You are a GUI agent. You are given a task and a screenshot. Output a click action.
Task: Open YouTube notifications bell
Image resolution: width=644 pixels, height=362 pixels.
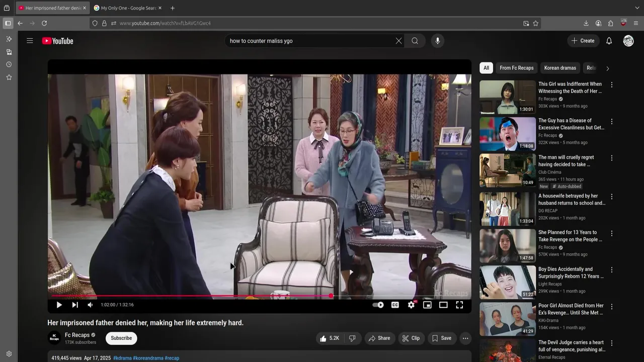(x=609, y=41)
